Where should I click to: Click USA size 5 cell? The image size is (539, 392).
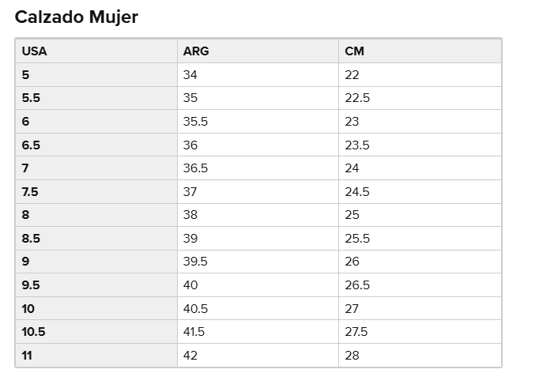tap(26, 75)
